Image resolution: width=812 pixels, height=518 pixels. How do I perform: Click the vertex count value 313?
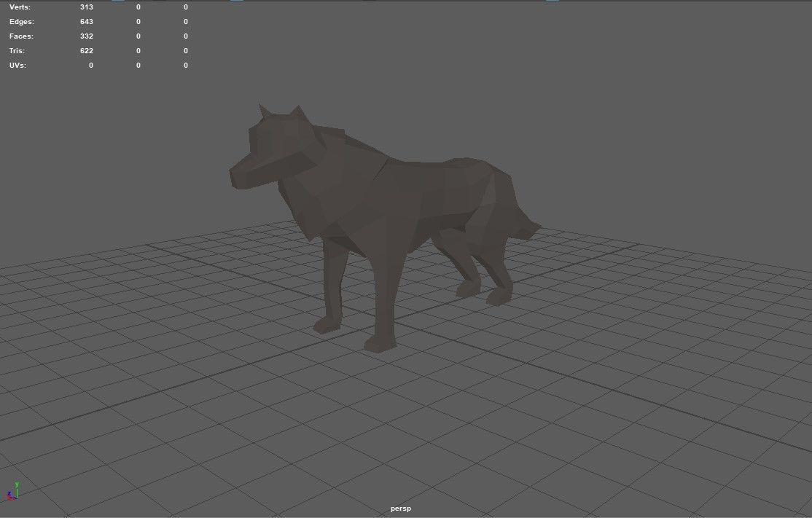87,7
